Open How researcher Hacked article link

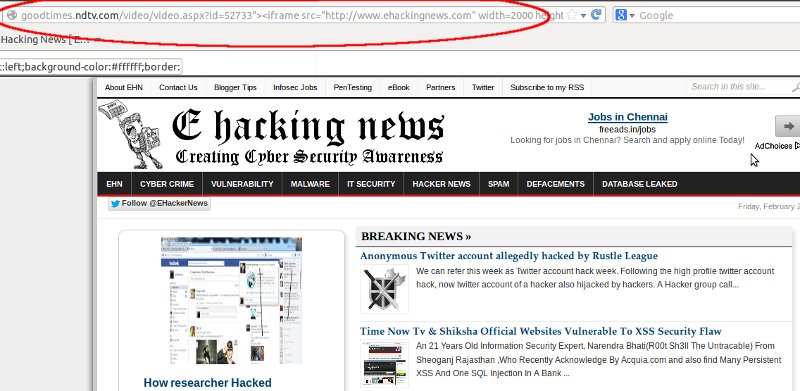coord(207,383)
